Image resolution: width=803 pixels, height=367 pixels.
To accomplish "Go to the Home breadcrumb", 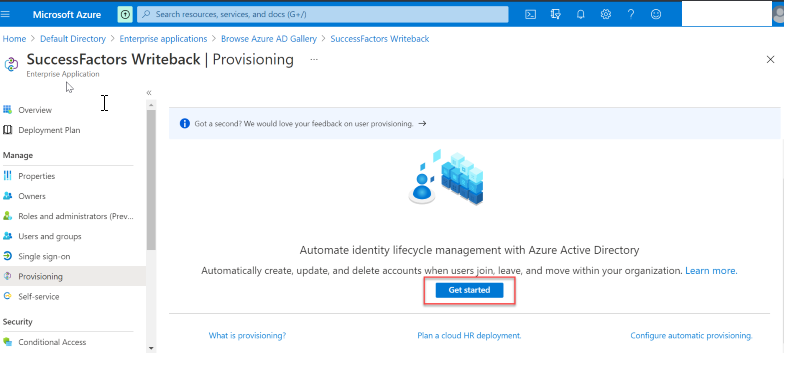I will pos(14,39).
